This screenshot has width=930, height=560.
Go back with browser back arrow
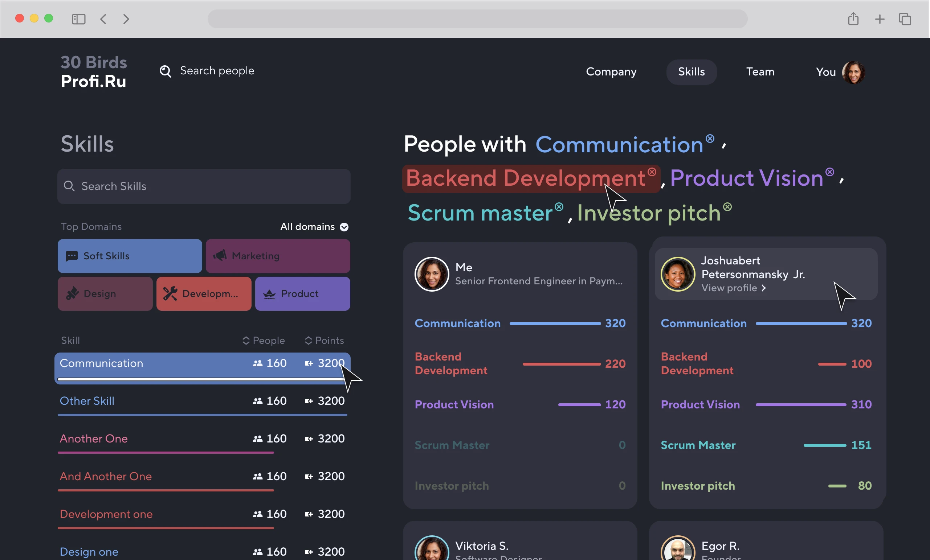coord(103,19)
